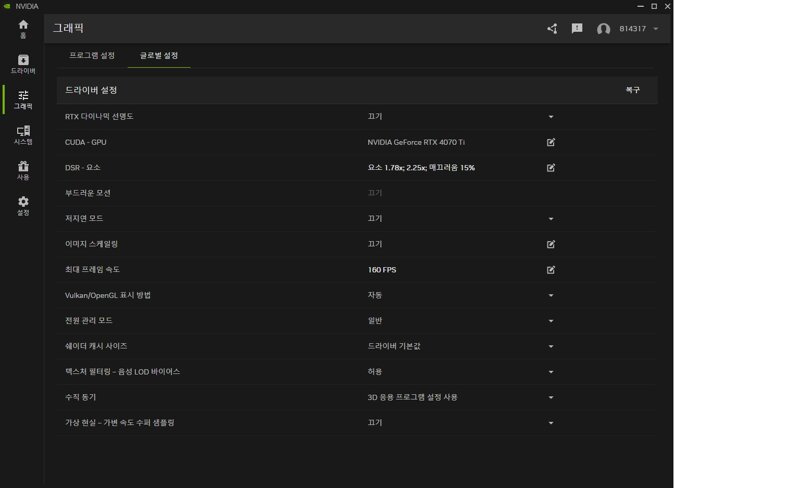Edit the 이미지 스케일링 setting
The image size is (800, 488).
(x=551, y=244)
